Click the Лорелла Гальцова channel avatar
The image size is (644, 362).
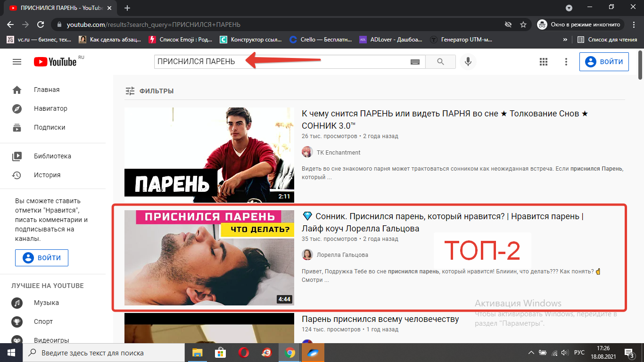(x=307, y=255)
